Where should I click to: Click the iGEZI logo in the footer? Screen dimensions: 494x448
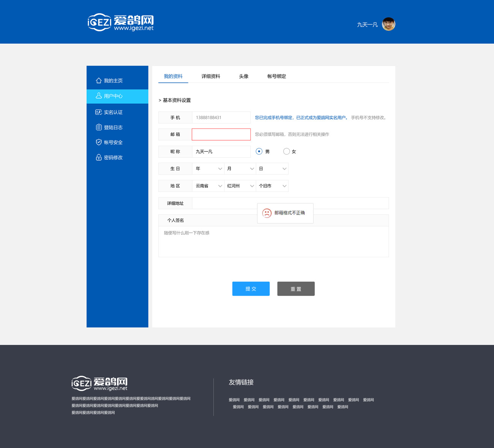(100, 383)
